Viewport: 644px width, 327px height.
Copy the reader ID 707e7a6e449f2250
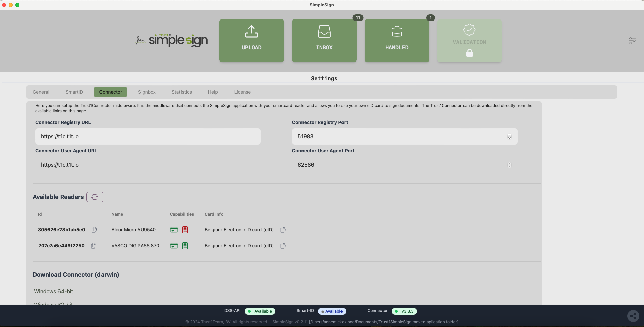[x=94, y=246]
